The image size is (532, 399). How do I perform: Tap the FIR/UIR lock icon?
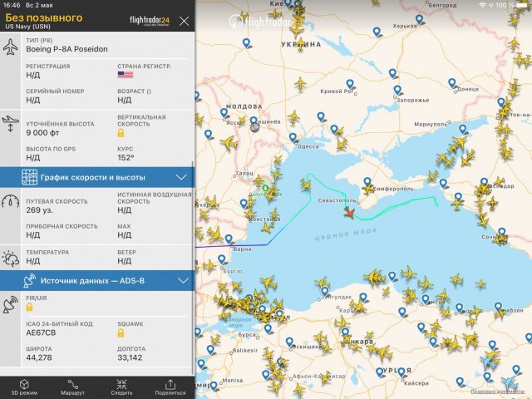(30, 307)
